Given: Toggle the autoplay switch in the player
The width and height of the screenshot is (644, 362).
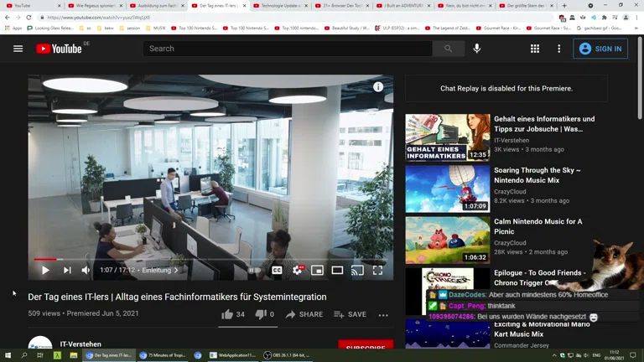Looking at the screenshot, I should [253, 271].
